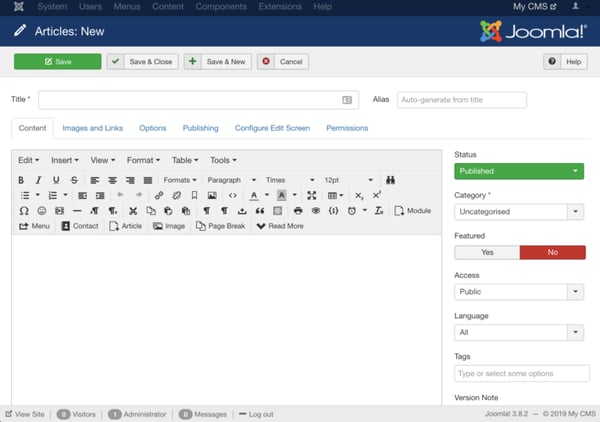Image resolution: width=600 pixels, height=422 pixels.
Task: Focus the Alias input field
Action: tap(462, 100)
